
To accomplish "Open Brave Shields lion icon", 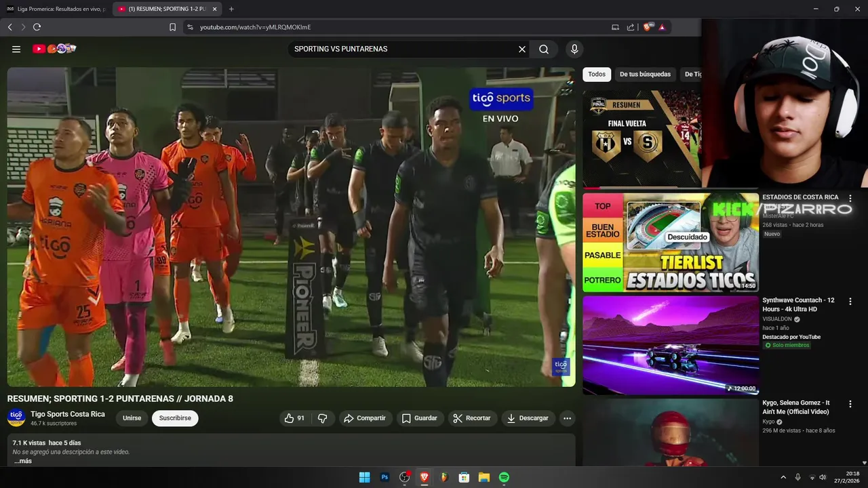I will (648, 27).
